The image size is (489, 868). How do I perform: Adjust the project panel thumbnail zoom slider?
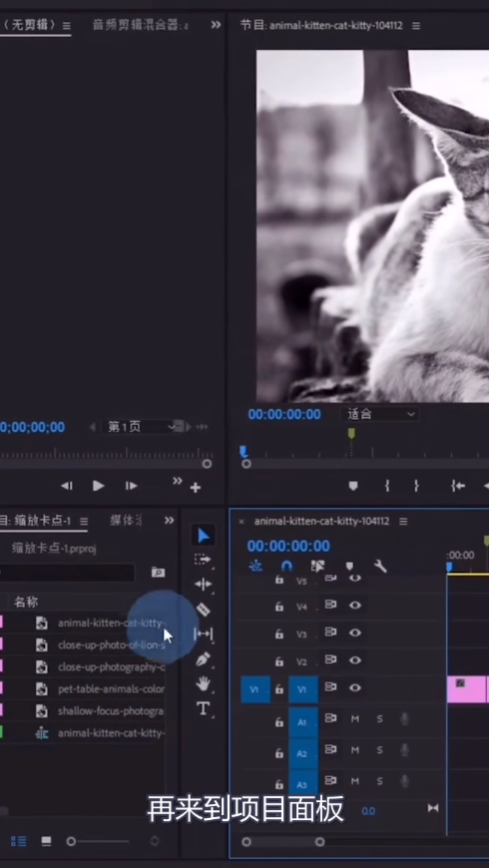(72, 841)
